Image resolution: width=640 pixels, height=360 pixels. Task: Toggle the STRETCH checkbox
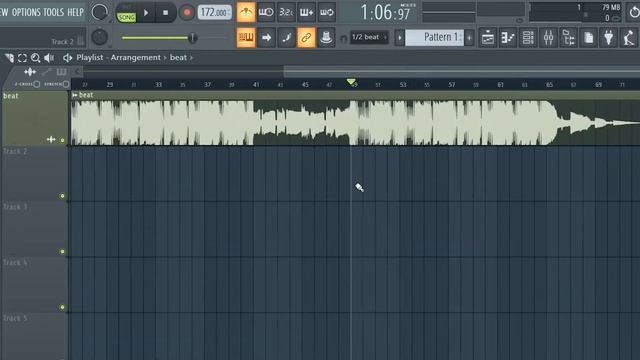pyautogui.click(x=66, y=84)
